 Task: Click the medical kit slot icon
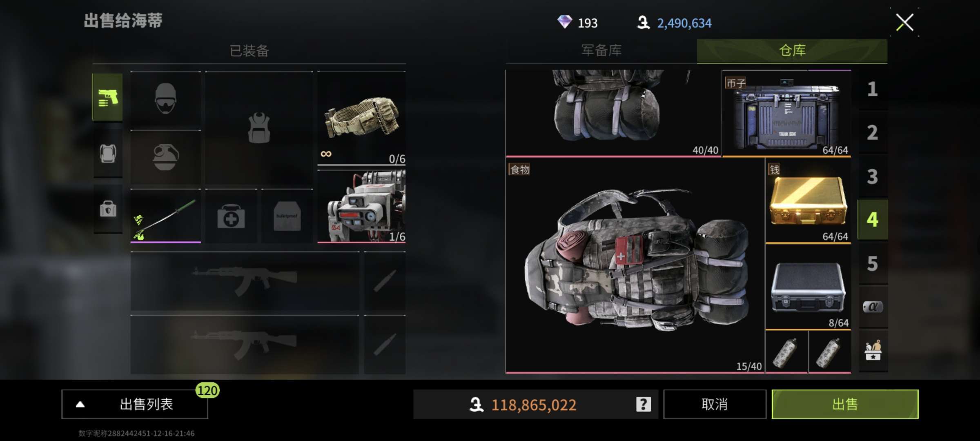click(x=231, y=216)
